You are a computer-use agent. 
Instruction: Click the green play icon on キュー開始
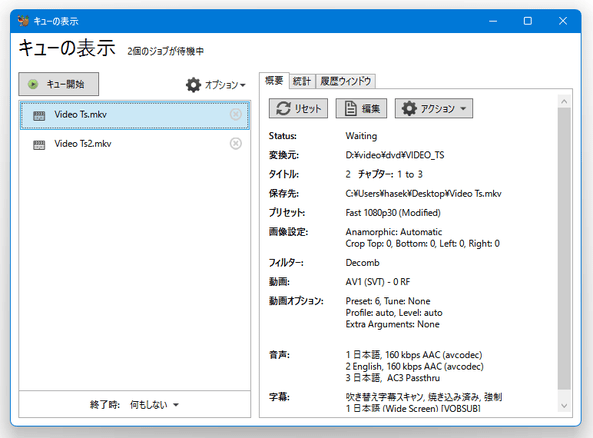(33, 84)
